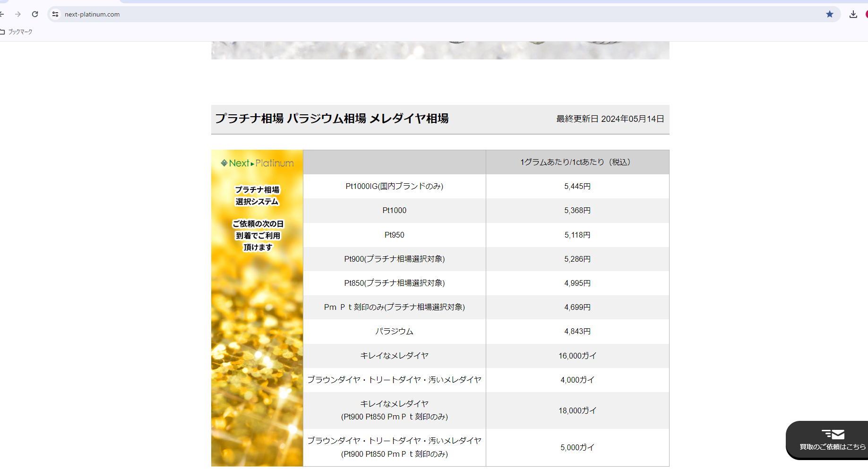Image resolution: width=868 pixels, height=470 pixels.
Task: Open site information icon in address bar
Action: pyautogui.click(x=55, y=14)
